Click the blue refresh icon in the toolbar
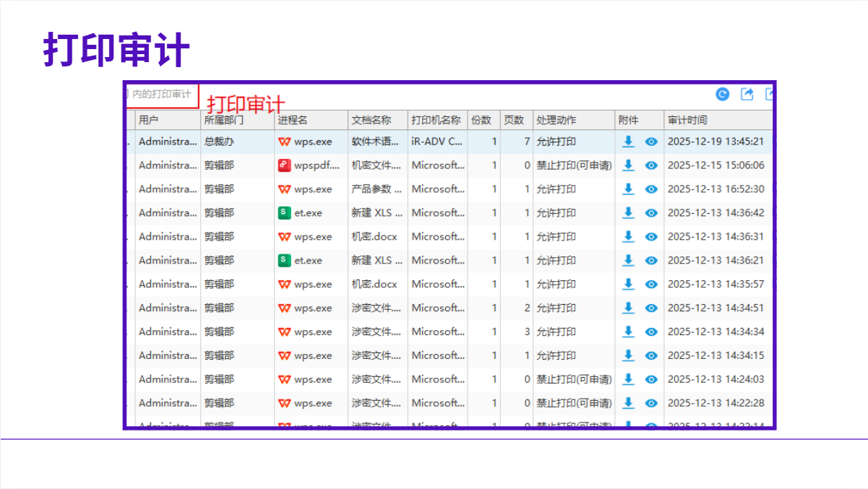Viewport: 868px width, 489px height. 723,94
